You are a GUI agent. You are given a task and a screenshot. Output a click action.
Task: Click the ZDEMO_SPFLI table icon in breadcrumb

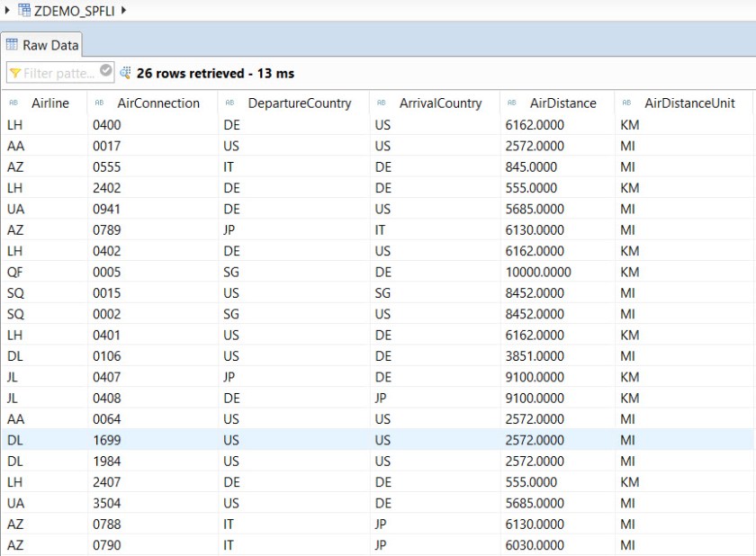click(x=24, y=10)
